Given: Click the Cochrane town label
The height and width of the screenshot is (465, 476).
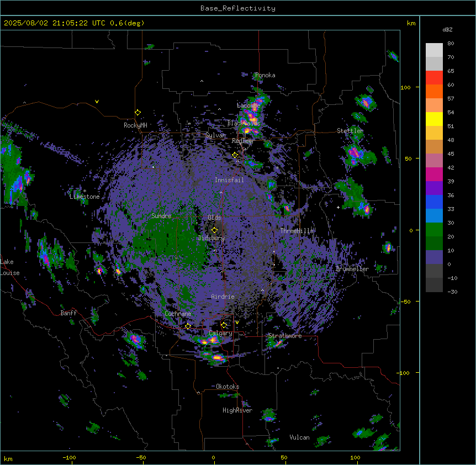Looking at the screenshot, I should [x=178, y=314].
